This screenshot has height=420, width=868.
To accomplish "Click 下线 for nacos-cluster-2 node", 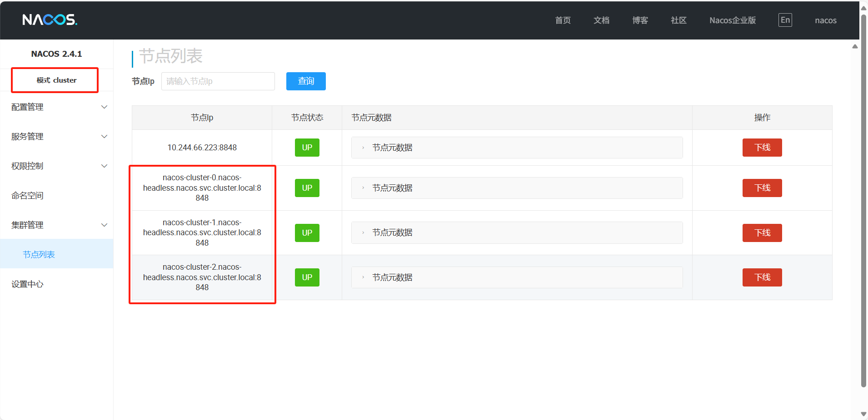I will [762, 277].
